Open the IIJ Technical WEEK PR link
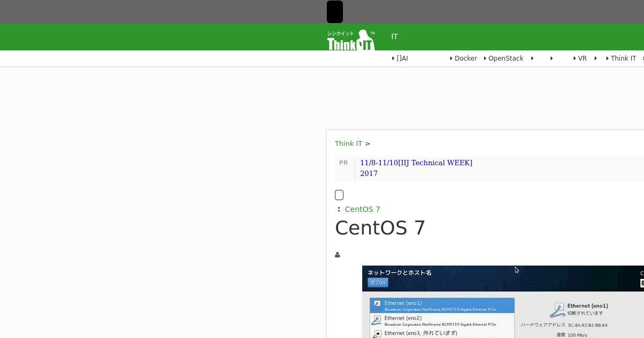 tap(416, 168)
